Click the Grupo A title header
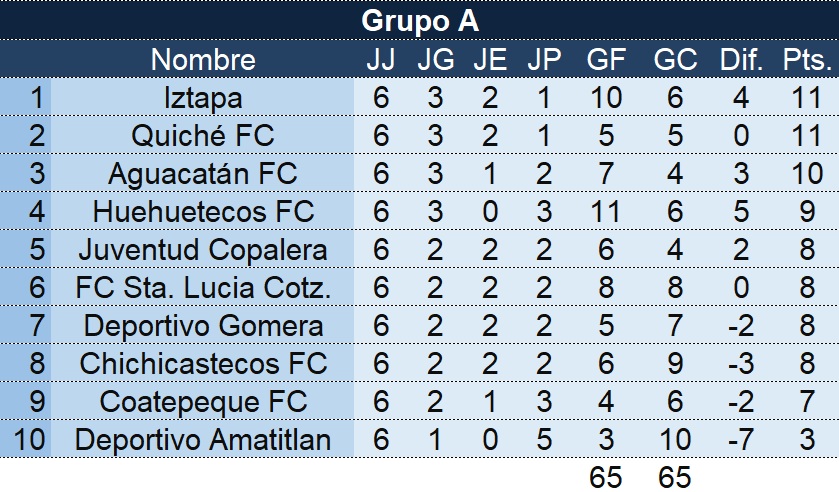 click(x=420, y=20)
